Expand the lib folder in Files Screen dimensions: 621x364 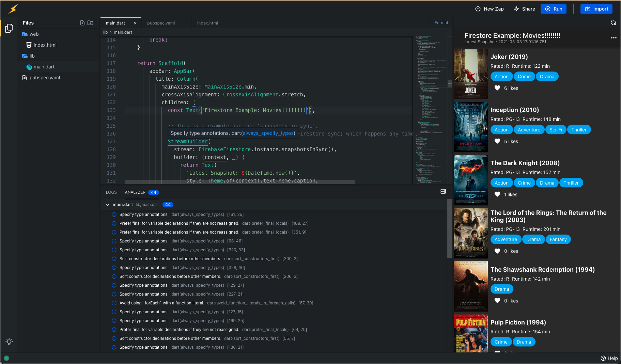point(32,56)
